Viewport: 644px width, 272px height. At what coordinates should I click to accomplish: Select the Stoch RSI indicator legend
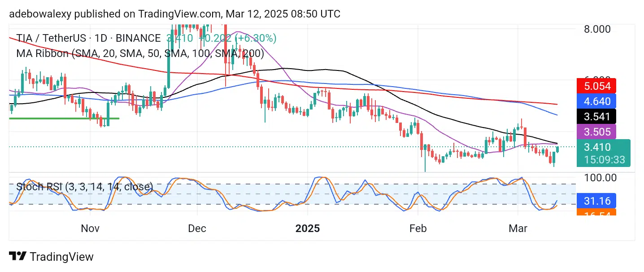tap(84, 186)
